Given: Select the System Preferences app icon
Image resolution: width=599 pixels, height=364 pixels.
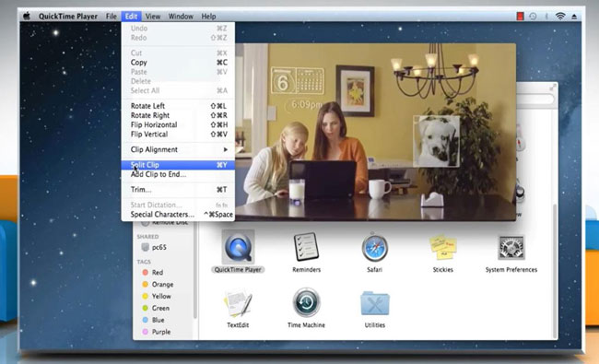Looking at the screenshot, I should point(511,248).
